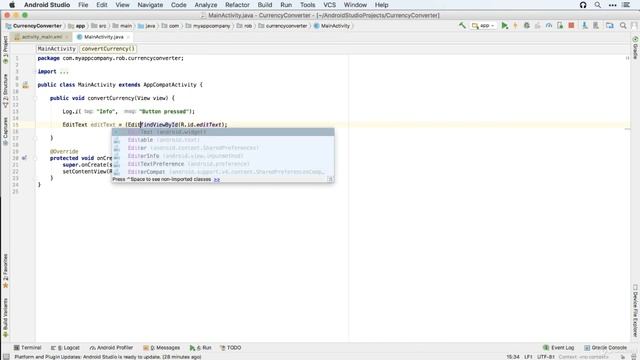Click the Make Project hammer icon
The height and width of the screenshot is (360, 640).
[462, 26]
